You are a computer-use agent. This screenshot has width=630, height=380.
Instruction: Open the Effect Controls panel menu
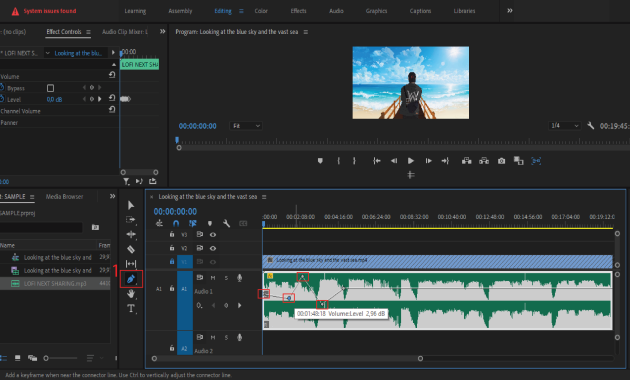click(88, 32)
